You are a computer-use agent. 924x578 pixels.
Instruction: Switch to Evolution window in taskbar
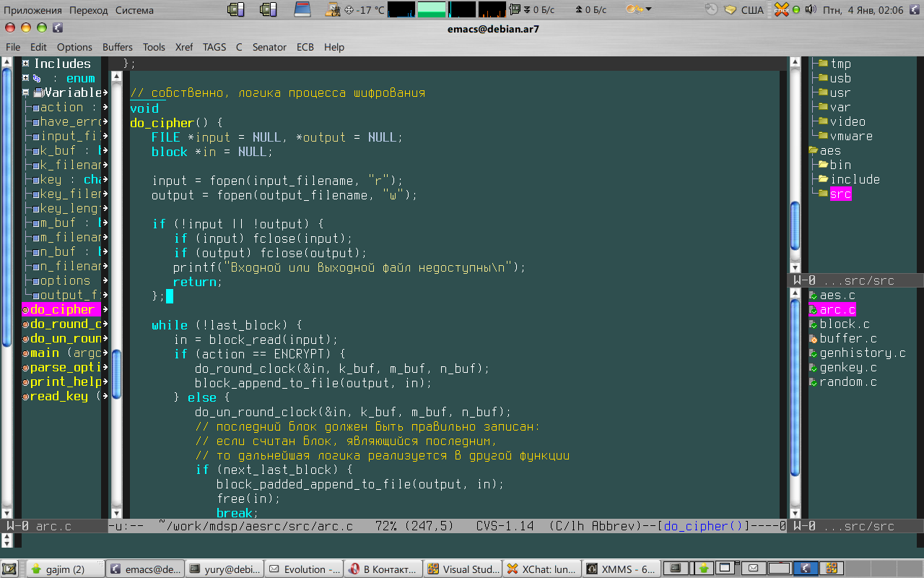pyautogui.click(x=303, y=569)
